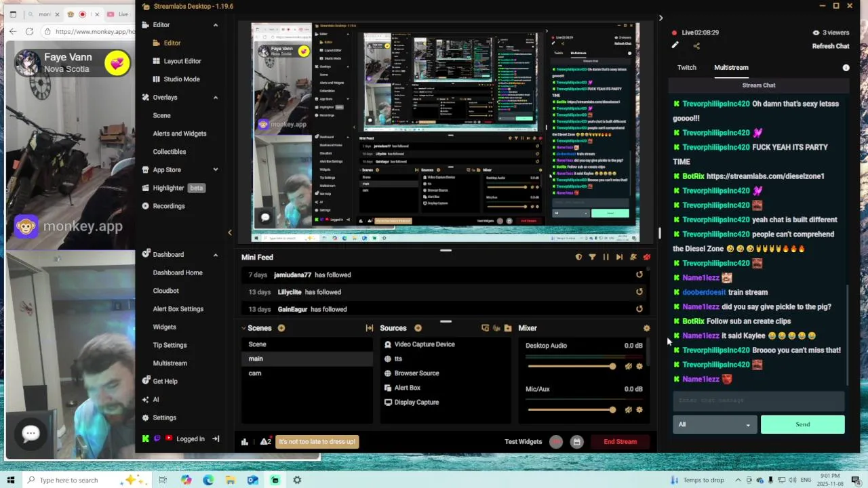The image size is (868, 488).
Task: Switch to the Twitch chat tab
Action: (686, 68)
